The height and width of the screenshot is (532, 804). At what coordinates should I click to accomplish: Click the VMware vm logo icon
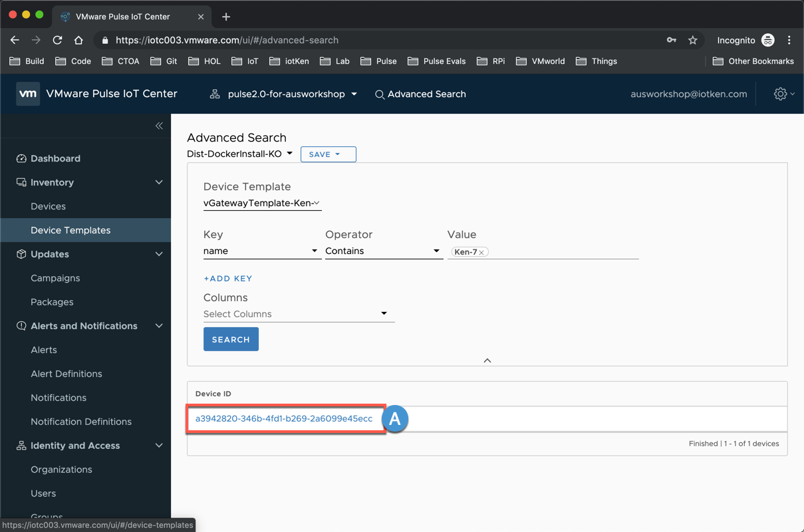pos(28,94)
